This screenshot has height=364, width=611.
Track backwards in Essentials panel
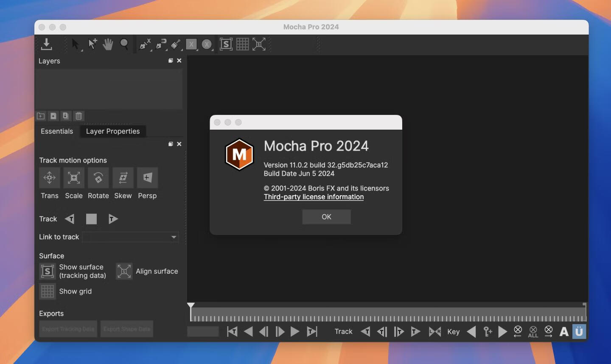pyautogui.click(x=70, y=219)
